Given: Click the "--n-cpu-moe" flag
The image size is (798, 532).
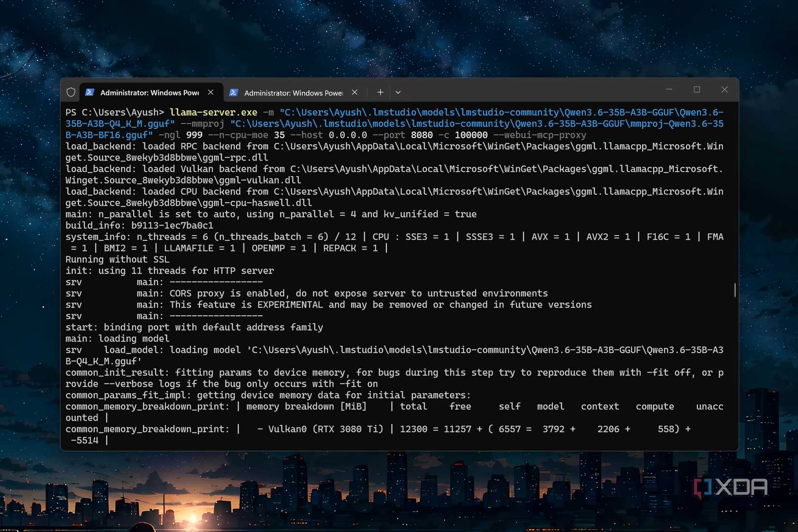Looking at the screenshot, I should [238, 135].
